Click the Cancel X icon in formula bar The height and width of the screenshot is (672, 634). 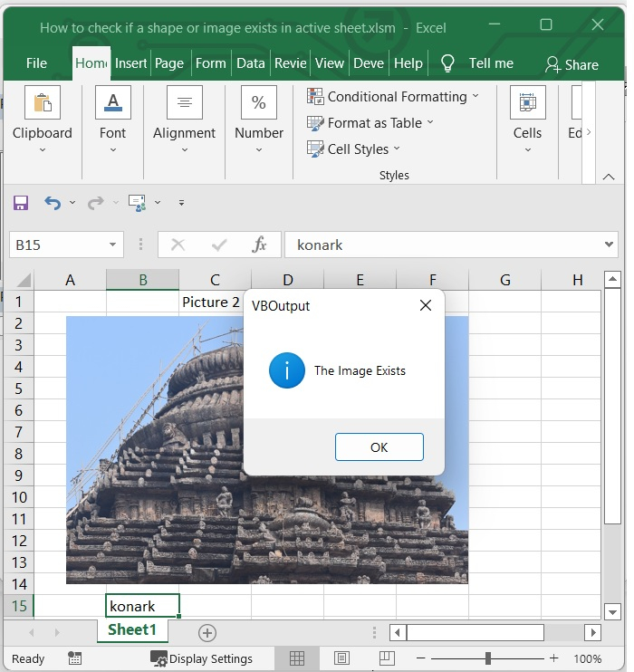(178, 245)
